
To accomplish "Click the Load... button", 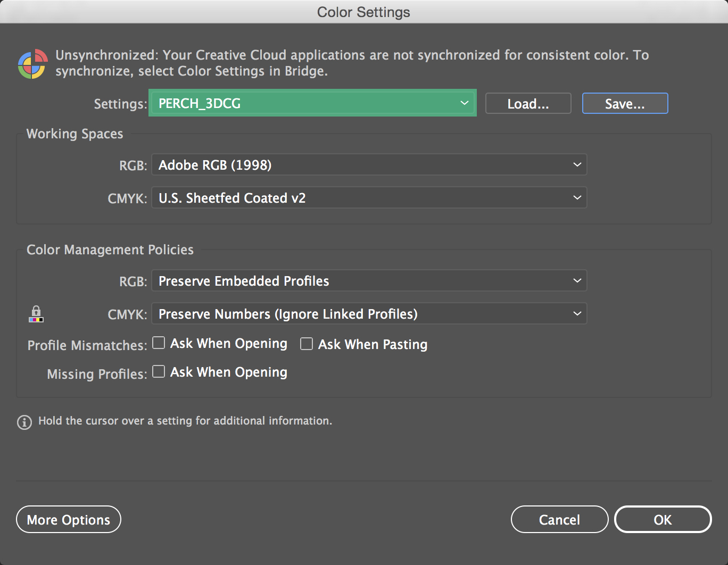I will click(x=528, y=104).
